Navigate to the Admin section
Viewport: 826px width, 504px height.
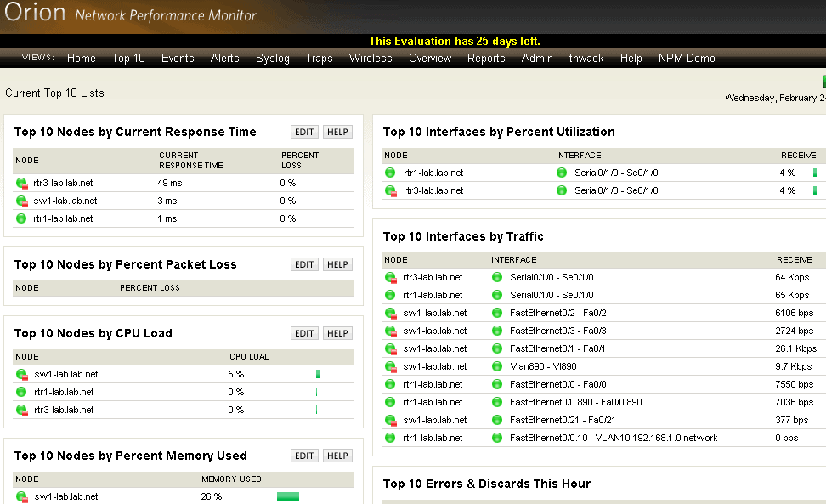click(536, 58)
